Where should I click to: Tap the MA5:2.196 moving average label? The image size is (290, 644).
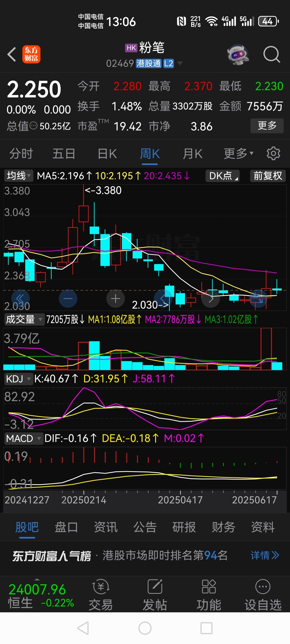pyautogui.click(x=64, y=176)
